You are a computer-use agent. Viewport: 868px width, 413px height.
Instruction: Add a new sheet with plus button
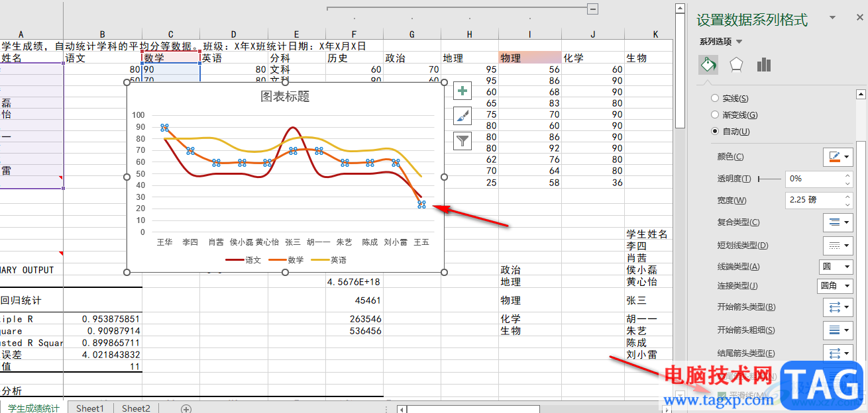tap(186, 409)
